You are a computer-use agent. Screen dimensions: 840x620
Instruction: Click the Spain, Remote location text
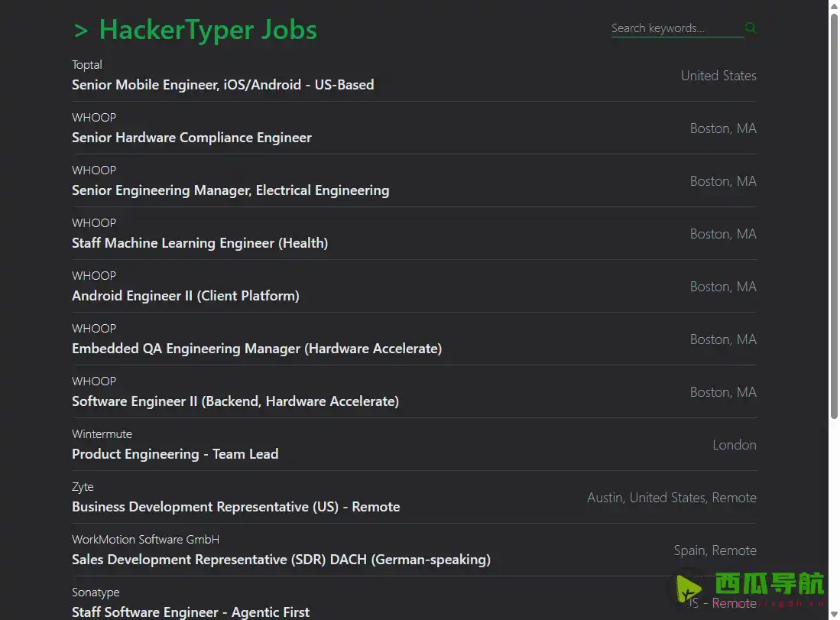[715, 550]
